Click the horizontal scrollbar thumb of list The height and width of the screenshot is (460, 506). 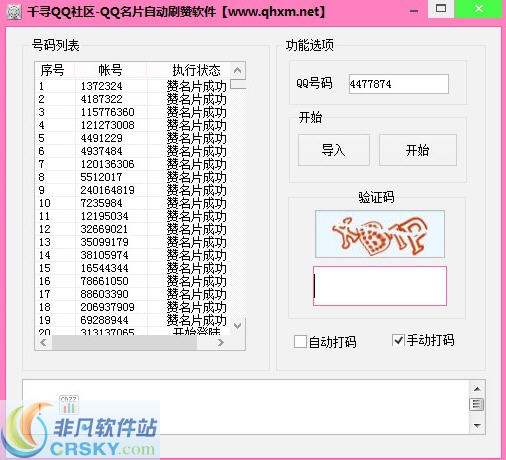[x=124, y=342]
